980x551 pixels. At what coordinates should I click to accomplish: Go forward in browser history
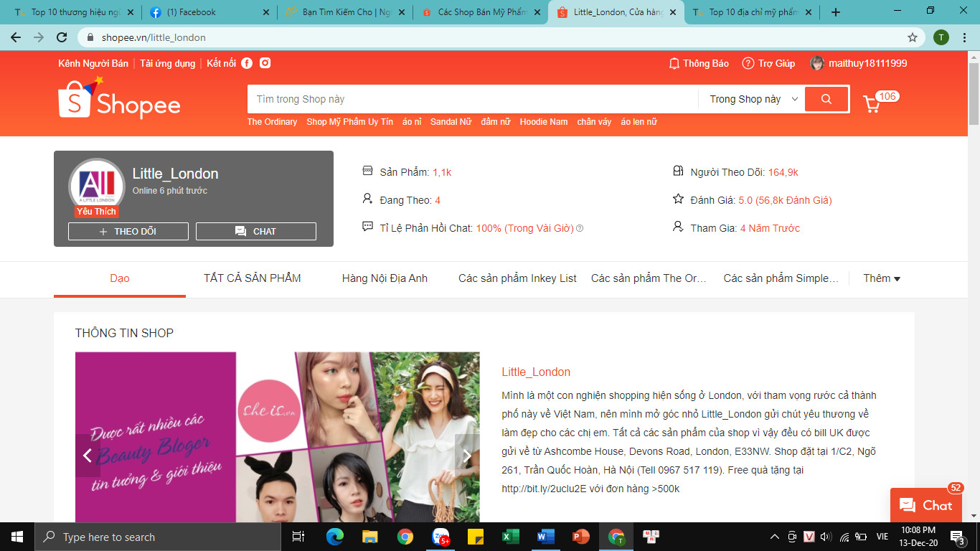39,37
